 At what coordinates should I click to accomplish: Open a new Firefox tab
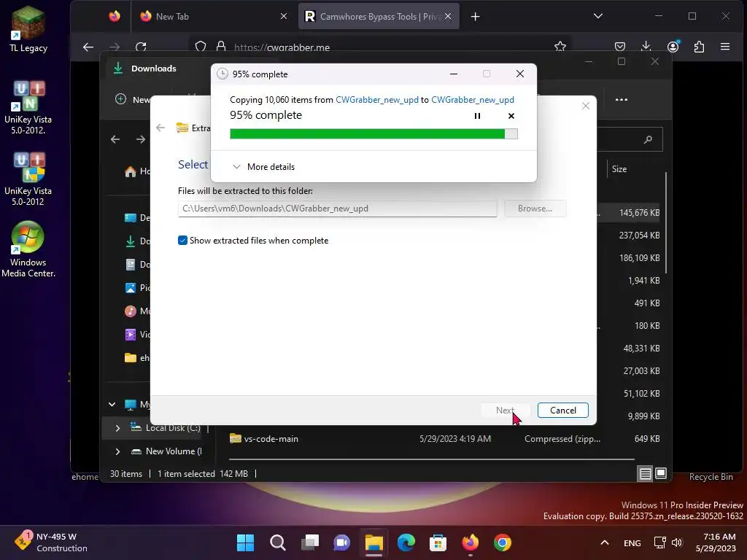click(x=475, y=17)
